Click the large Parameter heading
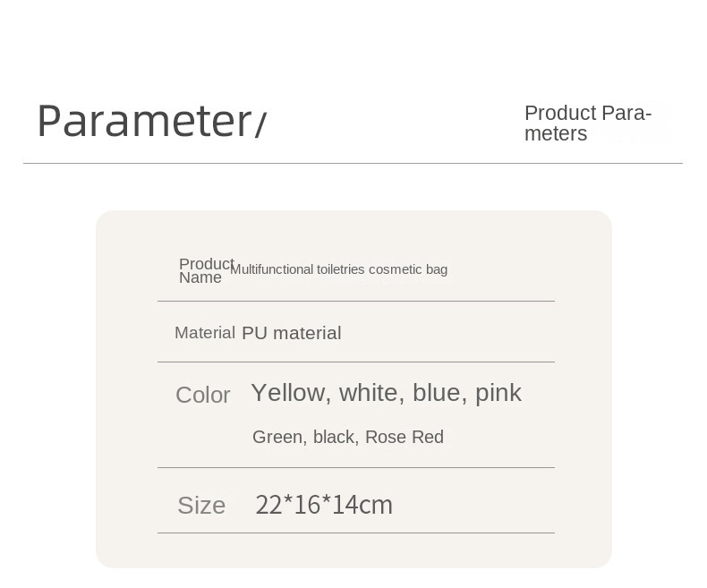Image resolution: width=707 pixels, height=588 pixels. [143, 122]
